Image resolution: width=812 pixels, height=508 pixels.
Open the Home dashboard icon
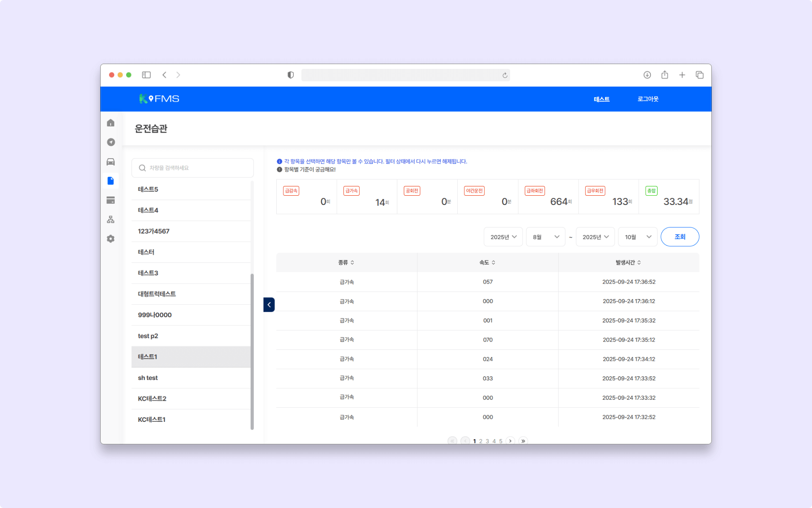coord(111,123)
